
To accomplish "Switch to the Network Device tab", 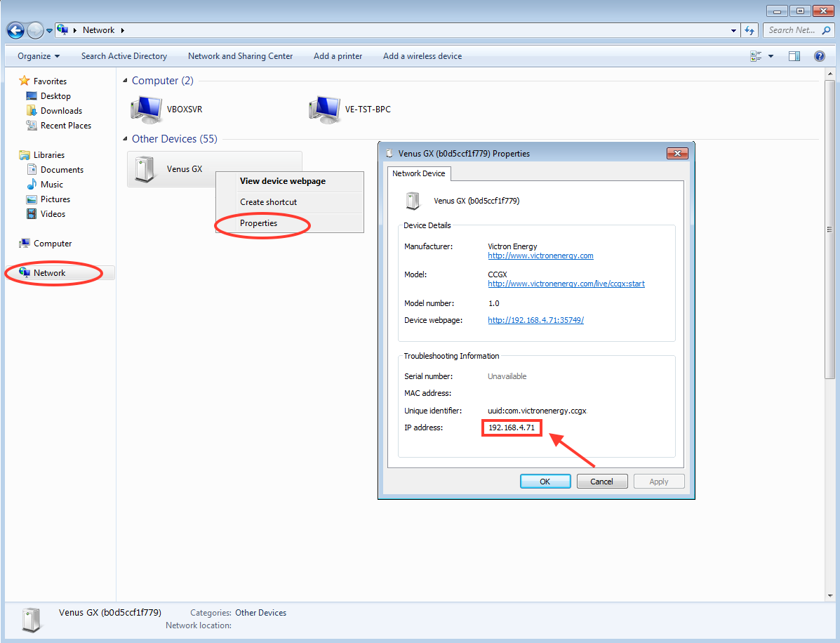I will pos(419,173).
